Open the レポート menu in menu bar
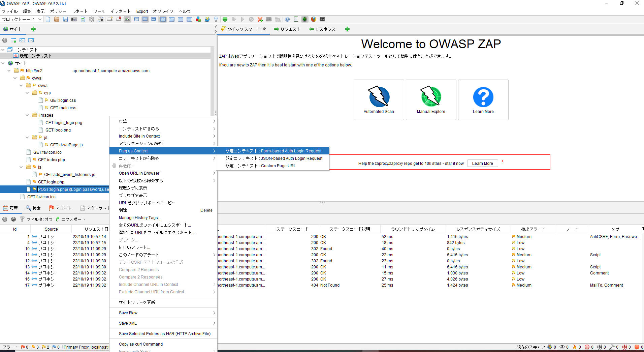Screen dimensions: 644x352 point(80,11)
